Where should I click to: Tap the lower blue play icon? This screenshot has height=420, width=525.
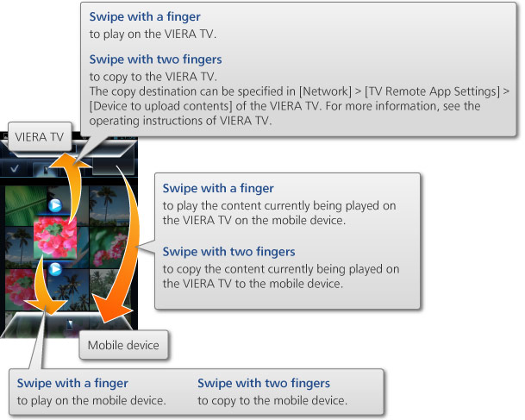click(55, 269)
